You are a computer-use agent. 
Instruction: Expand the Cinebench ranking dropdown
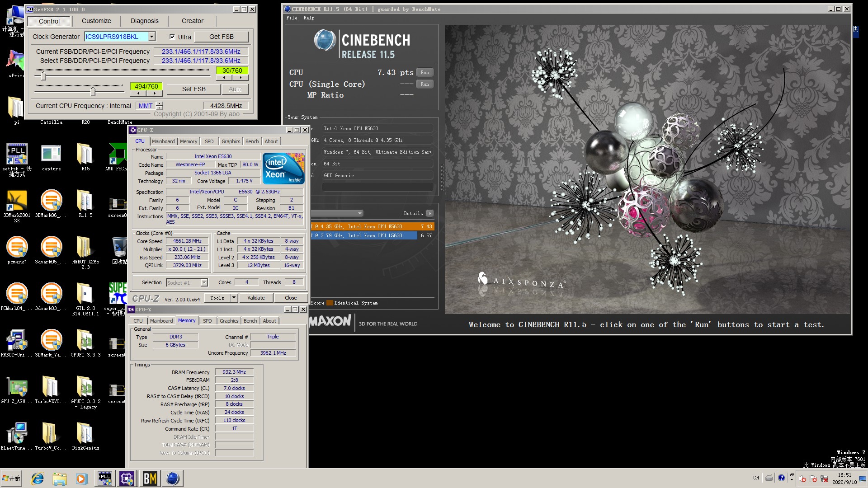(360, 213)
